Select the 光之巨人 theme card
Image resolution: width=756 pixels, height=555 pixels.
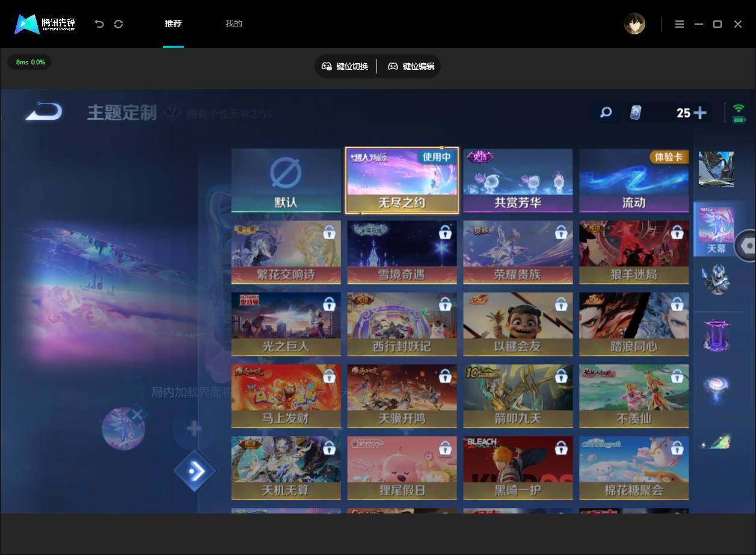(286, 324)
